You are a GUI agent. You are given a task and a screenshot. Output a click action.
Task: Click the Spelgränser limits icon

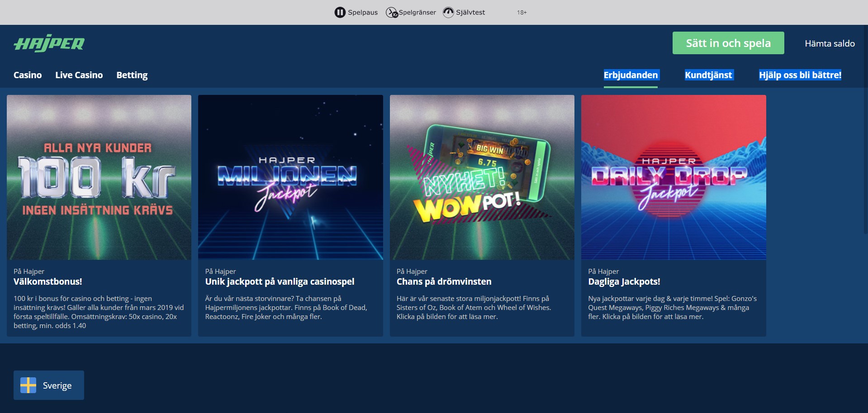(x=391, y=12)
